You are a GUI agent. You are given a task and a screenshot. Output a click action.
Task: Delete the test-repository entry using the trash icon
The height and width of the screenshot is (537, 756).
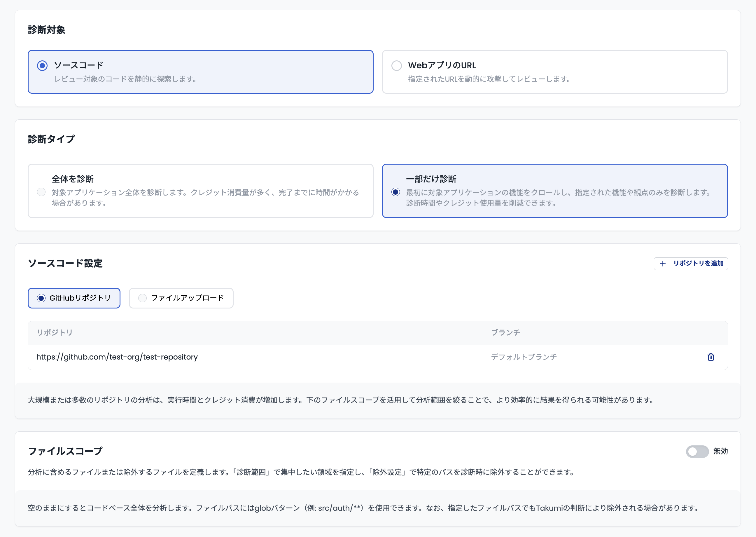[711, 357]
